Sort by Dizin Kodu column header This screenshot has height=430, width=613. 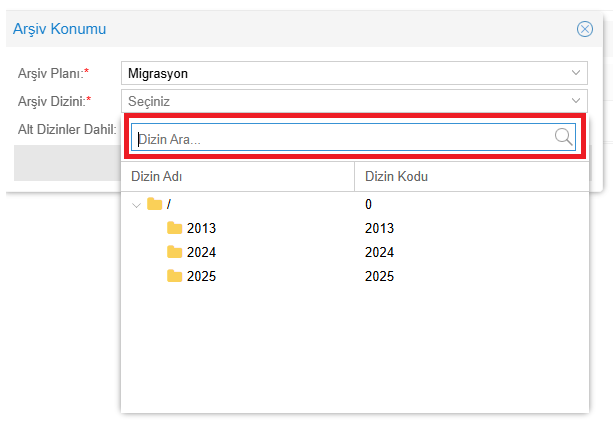(397, 177)
